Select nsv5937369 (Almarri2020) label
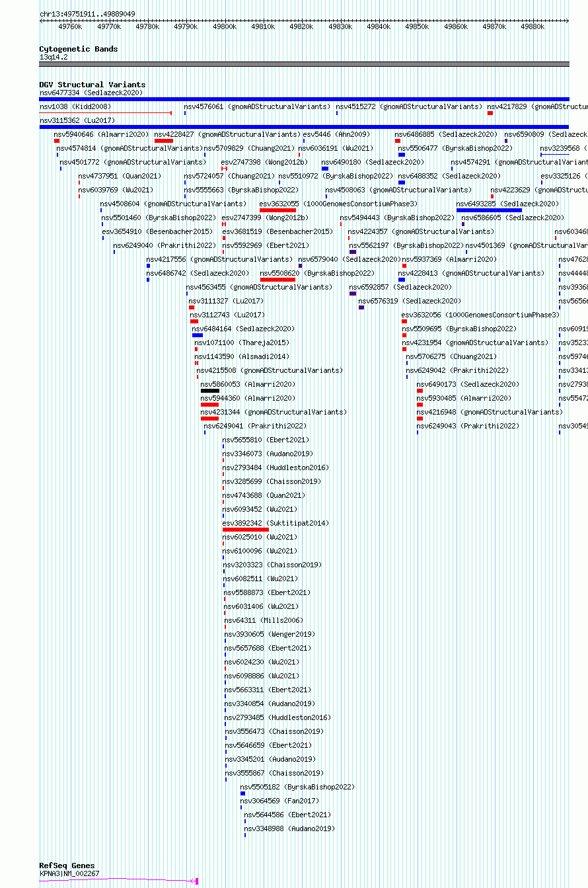The image size is (588, 888). pos(449,259)
